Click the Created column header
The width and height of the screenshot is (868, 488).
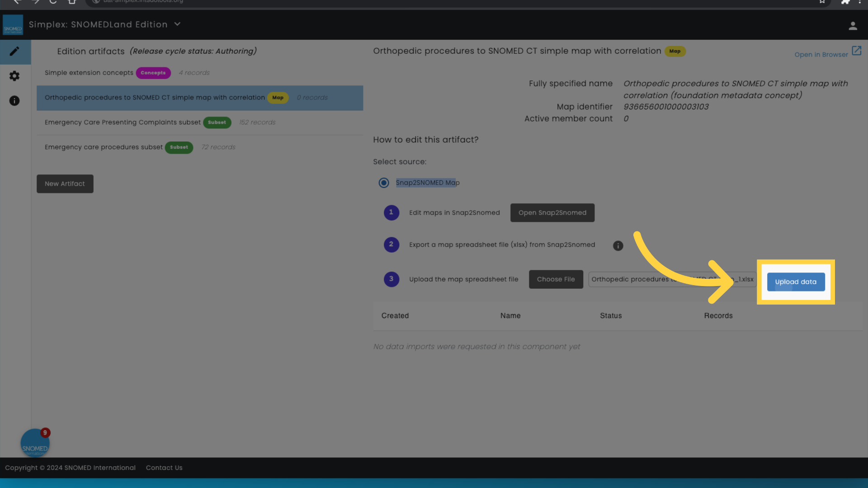pos(395,316)
